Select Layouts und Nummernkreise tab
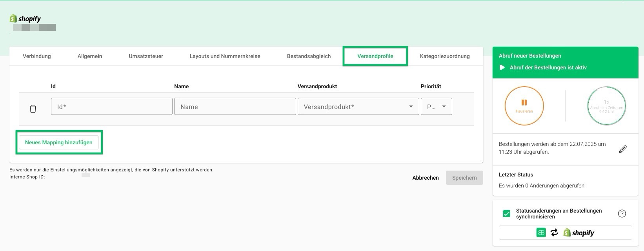644x251 pixels. (x=225, y=56)
